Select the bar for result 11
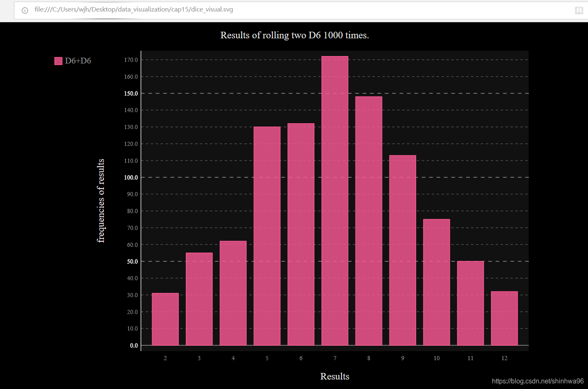The width and height of the screenshot is (588, 389). tap(471, 303)
